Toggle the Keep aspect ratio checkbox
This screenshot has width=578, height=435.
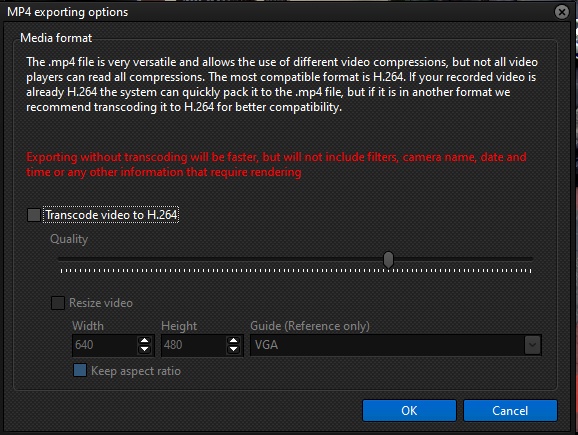[80, 370]
